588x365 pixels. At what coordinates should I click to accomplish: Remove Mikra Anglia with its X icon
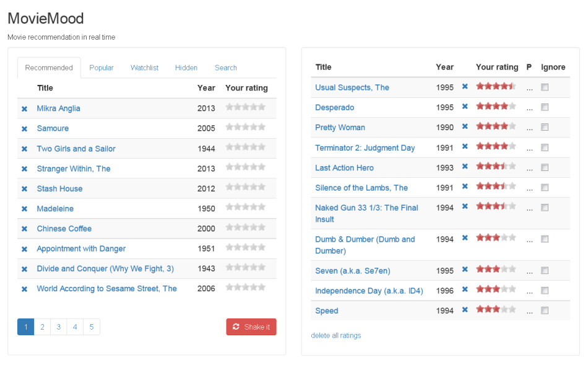(x=24, y=109)
